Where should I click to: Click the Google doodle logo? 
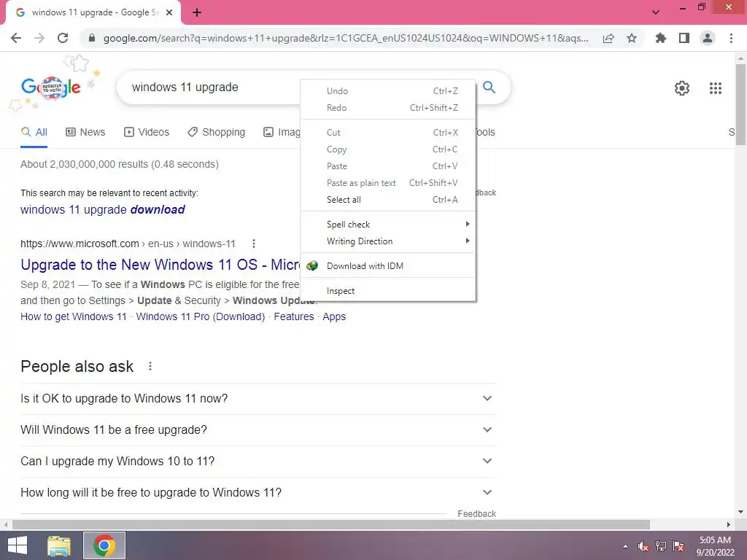[51, 87]
